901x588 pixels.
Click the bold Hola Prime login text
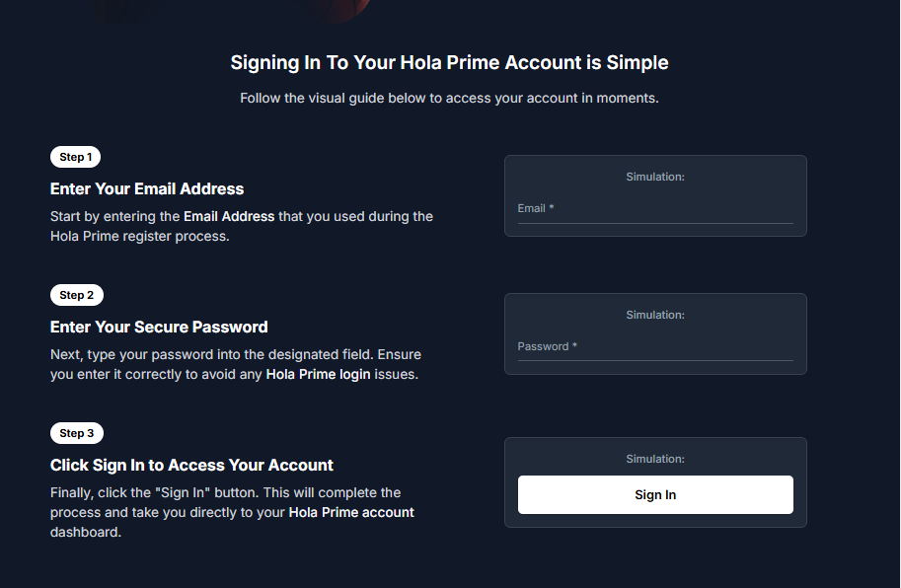(x=318, y=375)
